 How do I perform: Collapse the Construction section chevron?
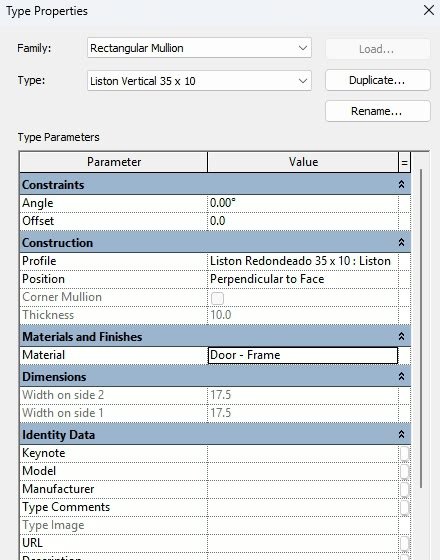[x=401, y=242]
